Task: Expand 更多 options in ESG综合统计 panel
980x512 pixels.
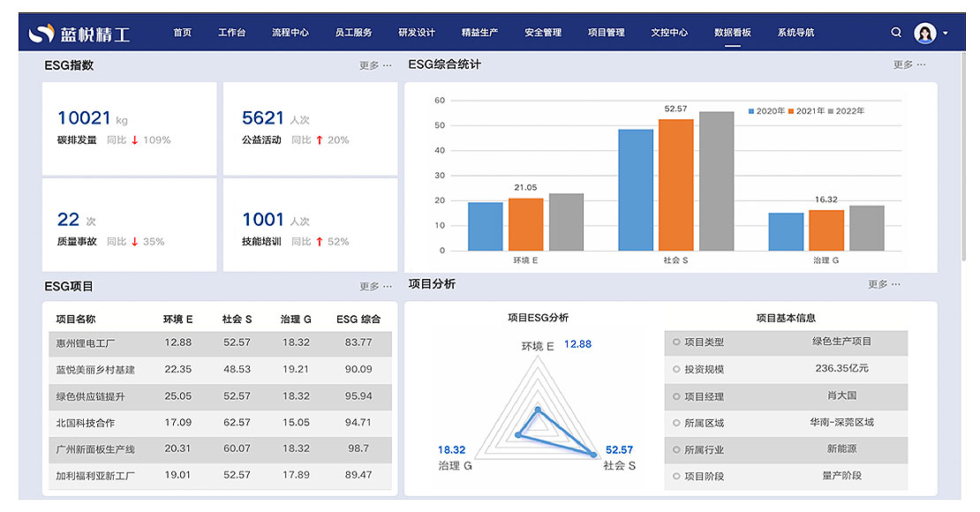Action: point(908,64)
